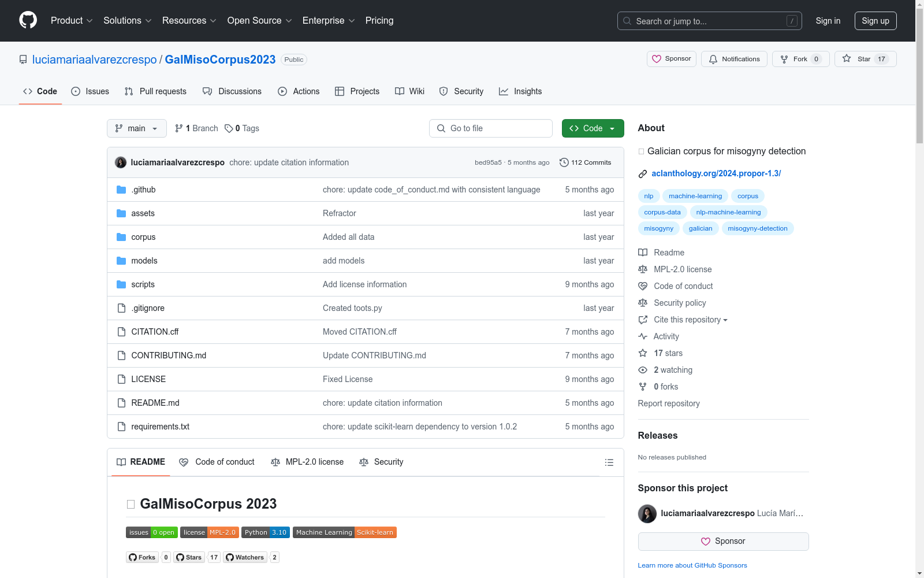
Task: Open the aclanthology.org paper link
Action: (716, 173)
